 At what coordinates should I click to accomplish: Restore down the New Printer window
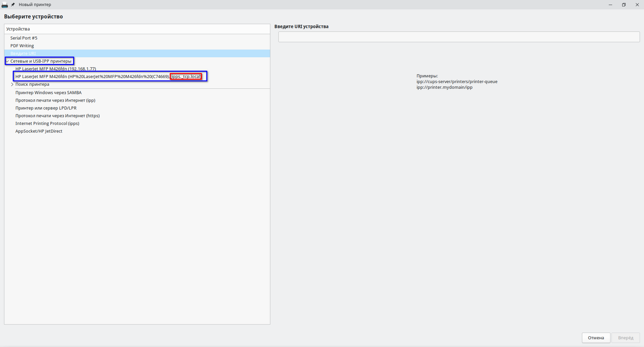(x=624, y=5)
